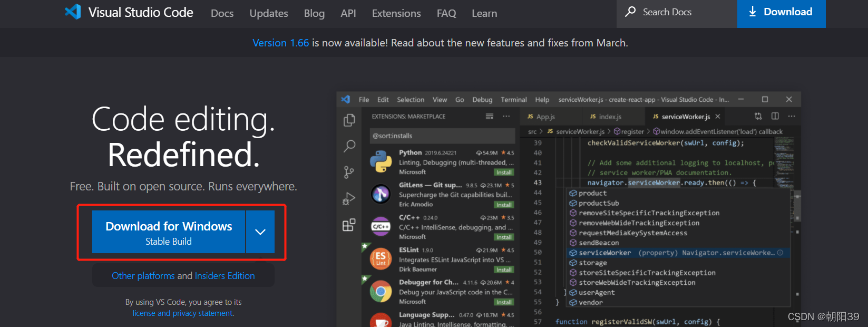Select the serviceWorker autocomplete suggestion
Image resolution: width=868 pixels, height=327 pixels.
tap(679, 253)
